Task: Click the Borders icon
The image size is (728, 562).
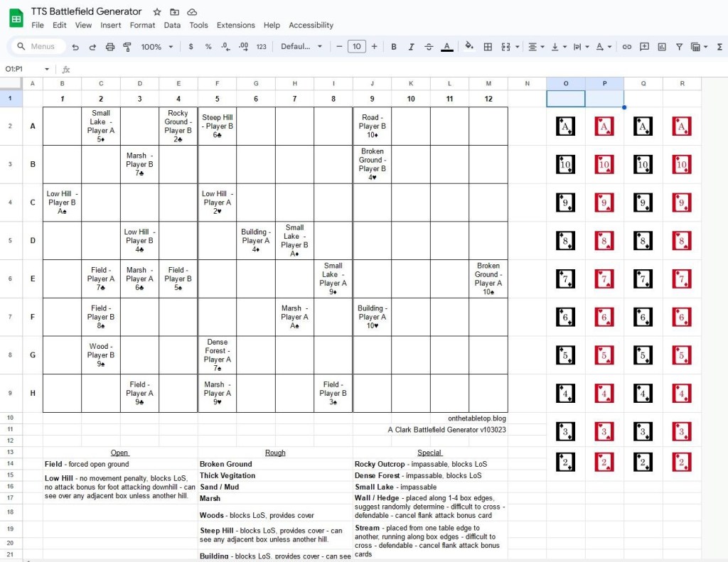Action: (x=488, y=47)
